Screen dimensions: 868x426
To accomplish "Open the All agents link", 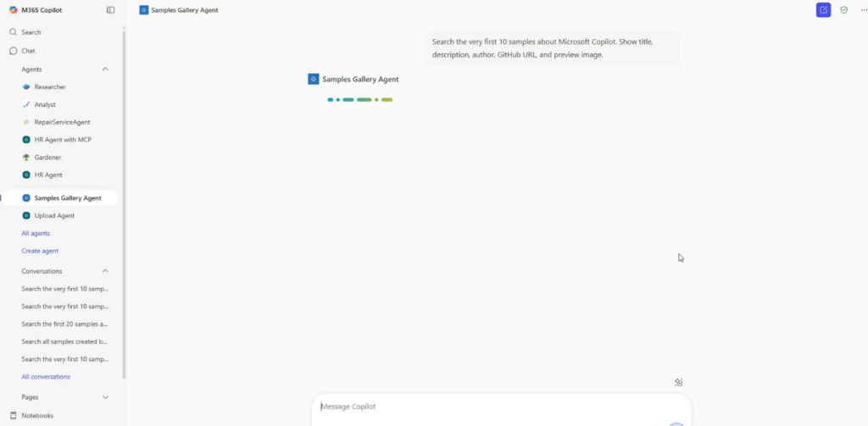I will (x=36, y=234).
